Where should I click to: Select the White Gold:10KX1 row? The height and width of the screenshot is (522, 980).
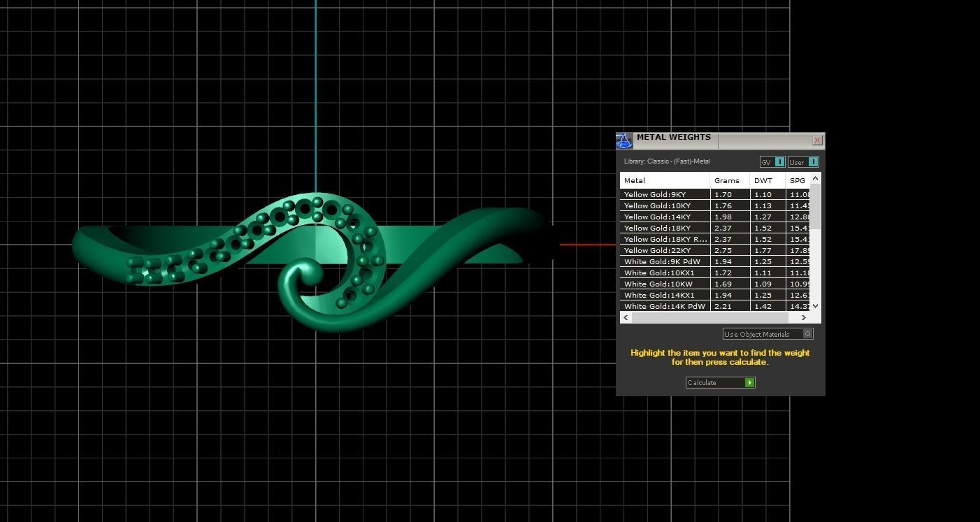point(716,273)
